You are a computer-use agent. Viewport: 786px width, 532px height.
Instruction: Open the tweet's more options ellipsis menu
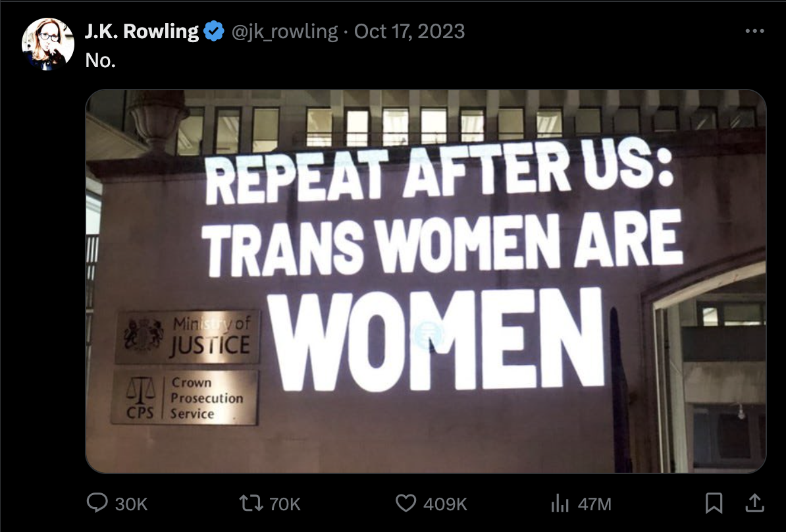click(x=754, y=31)
